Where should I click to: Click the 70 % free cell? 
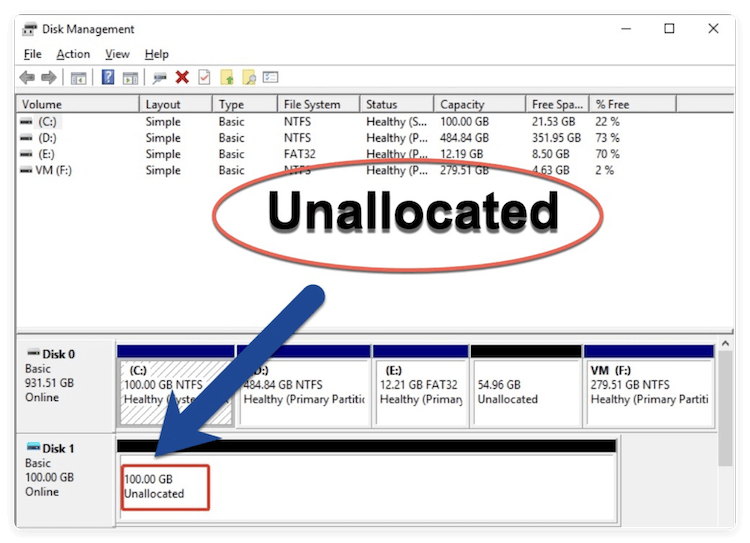(x=607, y=154)
